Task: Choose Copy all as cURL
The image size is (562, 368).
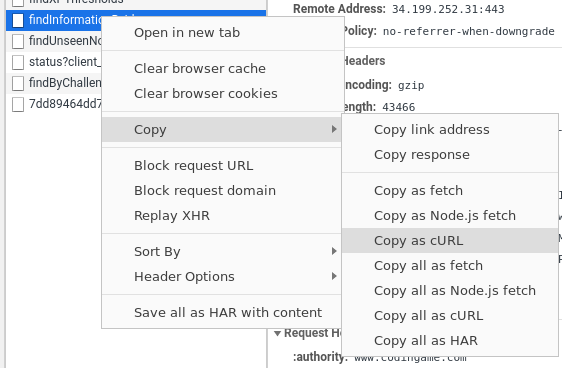Action: pyautogui.click(x=450, y=316)
